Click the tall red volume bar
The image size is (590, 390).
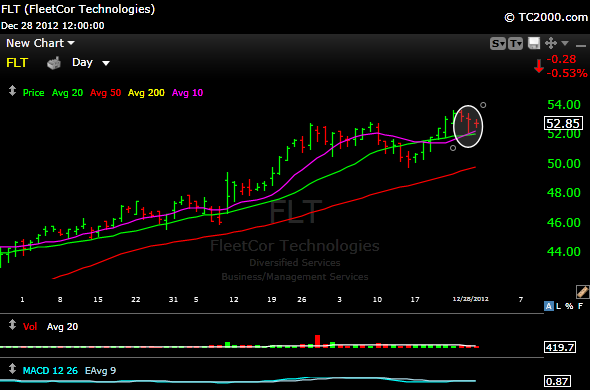[318, 341]
